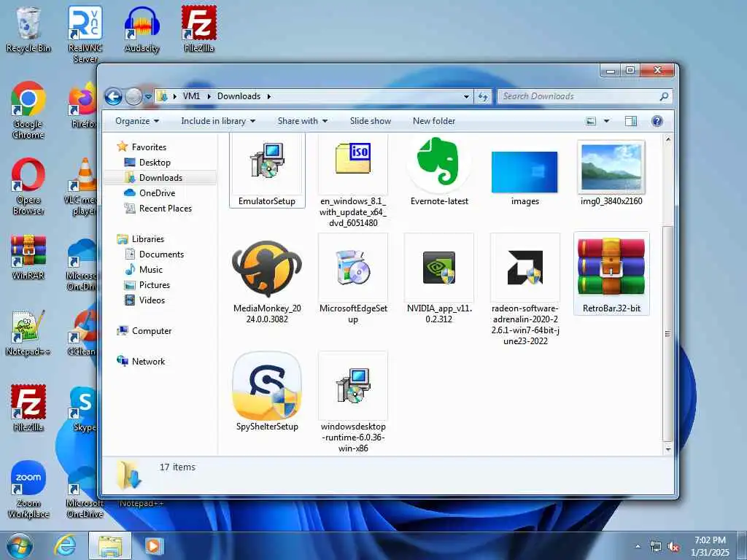This screenshot has width=747, height=560.
Task: Open Recycle Bin on desktop
Action: coord(28,29)
